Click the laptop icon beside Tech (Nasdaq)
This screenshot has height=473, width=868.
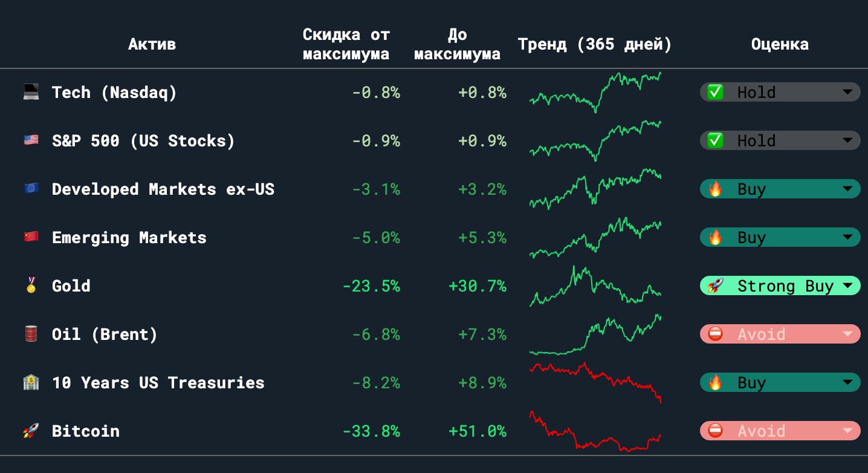[x=31, y=92]
